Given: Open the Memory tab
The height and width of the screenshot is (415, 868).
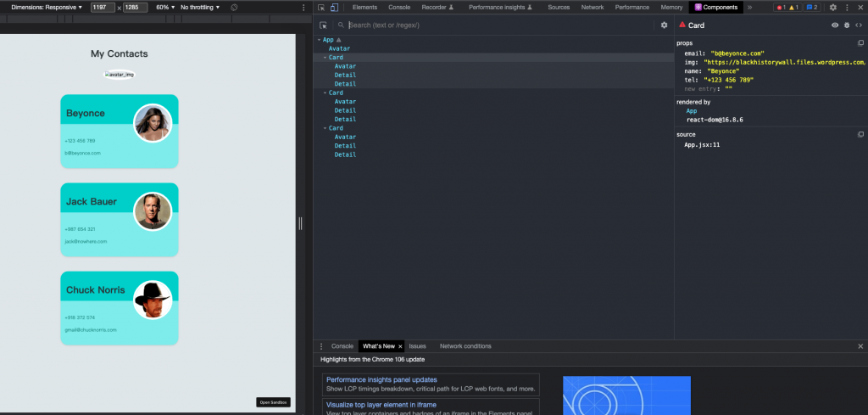Looking at the screenshot, I should (x=671, y=7).
